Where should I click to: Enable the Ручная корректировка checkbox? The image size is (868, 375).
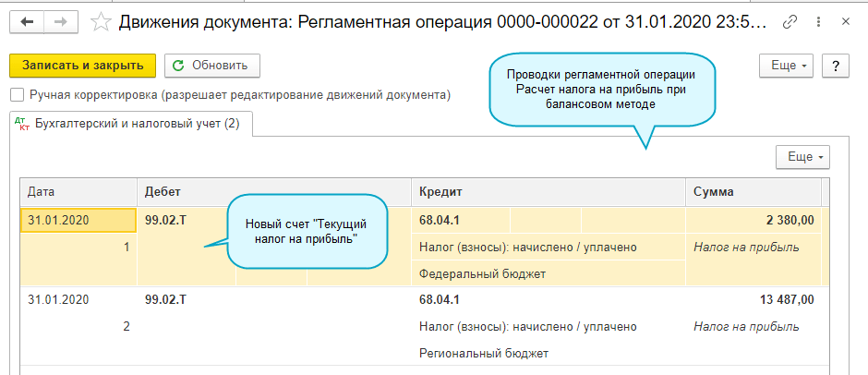17,94
